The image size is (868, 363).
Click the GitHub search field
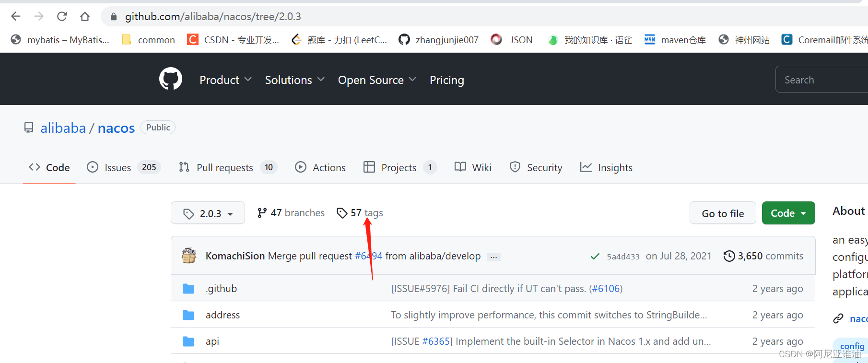pos(821,79)
